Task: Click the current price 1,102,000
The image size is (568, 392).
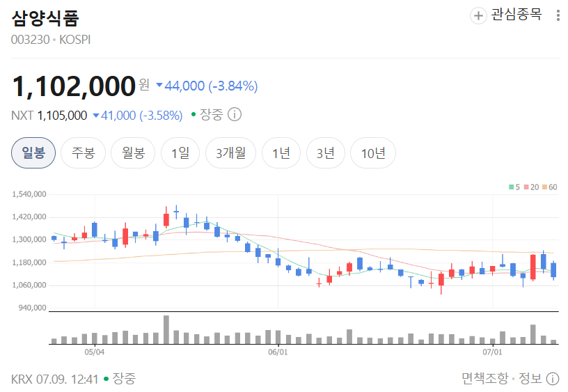Action: point(74,86)
